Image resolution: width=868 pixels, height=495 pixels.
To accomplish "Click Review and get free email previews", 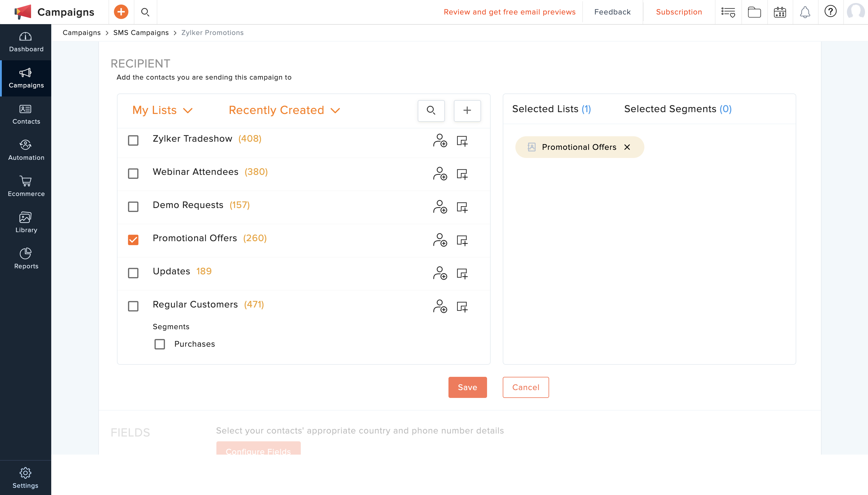I will point(509,12).
